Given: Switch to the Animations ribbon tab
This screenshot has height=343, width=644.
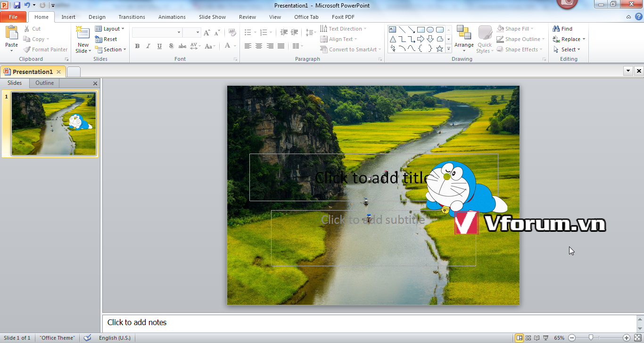Looking at the screenshot, I should [172, 17].
